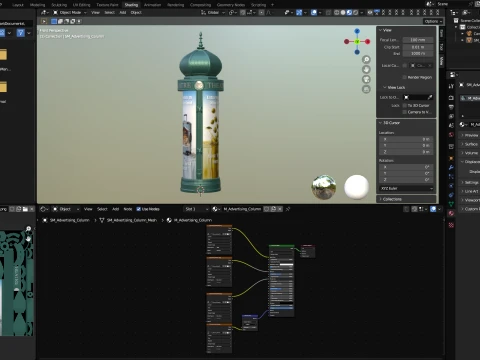Select the Principled BSDF node

[x=281, y=281]
